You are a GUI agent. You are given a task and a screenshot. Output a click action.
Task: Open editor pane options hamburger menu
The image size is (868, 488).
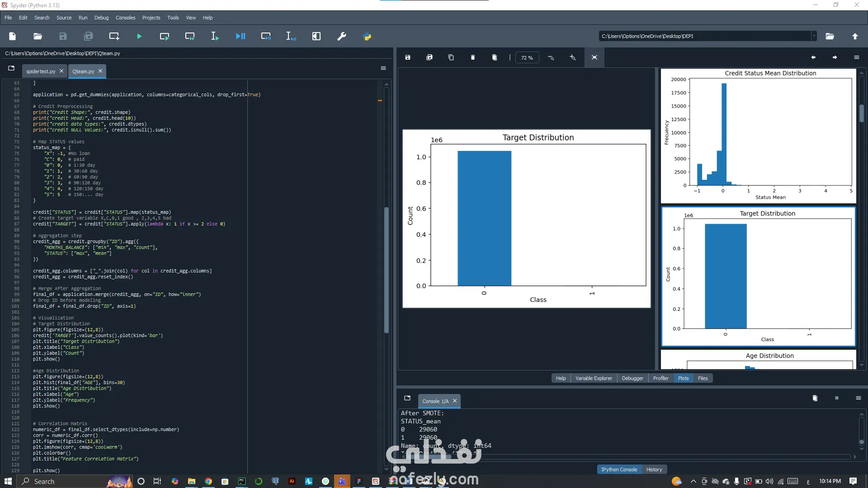click(383, 68)
